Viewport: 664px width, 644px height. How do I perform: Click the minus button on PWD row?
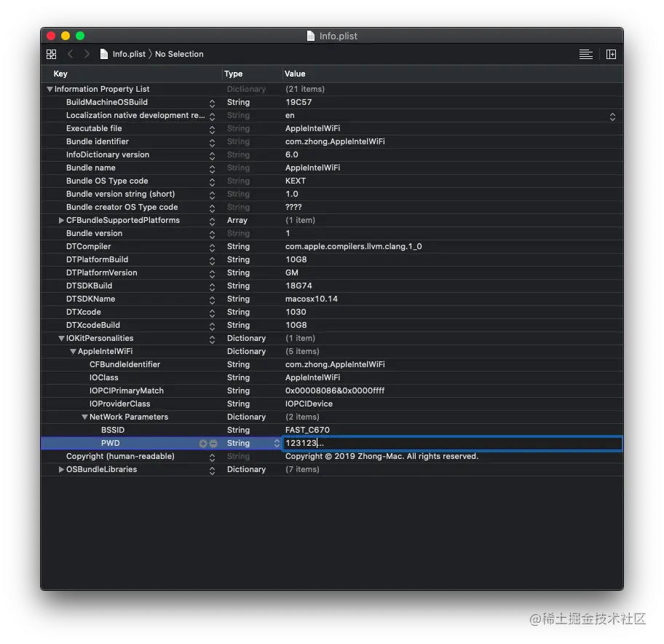pyautogui.click(x=213, y=444)
